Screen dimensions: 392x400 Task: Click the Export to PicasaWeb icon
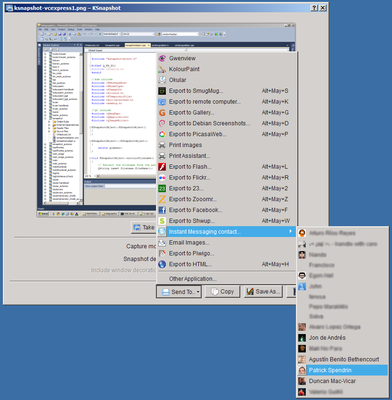click(x=162, y=134)
